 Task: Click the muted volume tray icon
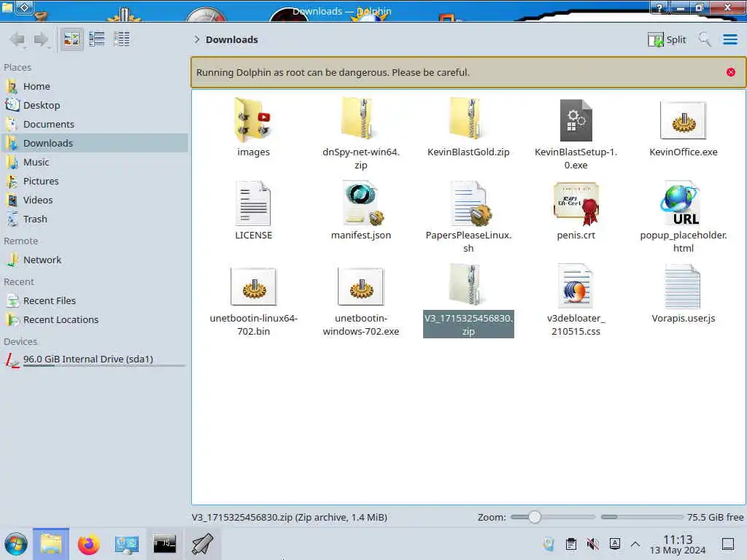tap(592, 544)
